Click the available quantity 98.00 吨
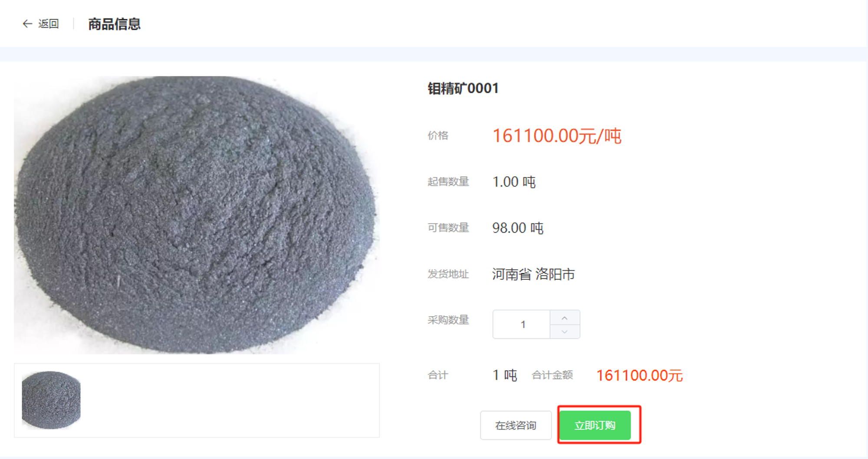868x459 pixels. tap(518, 228)
